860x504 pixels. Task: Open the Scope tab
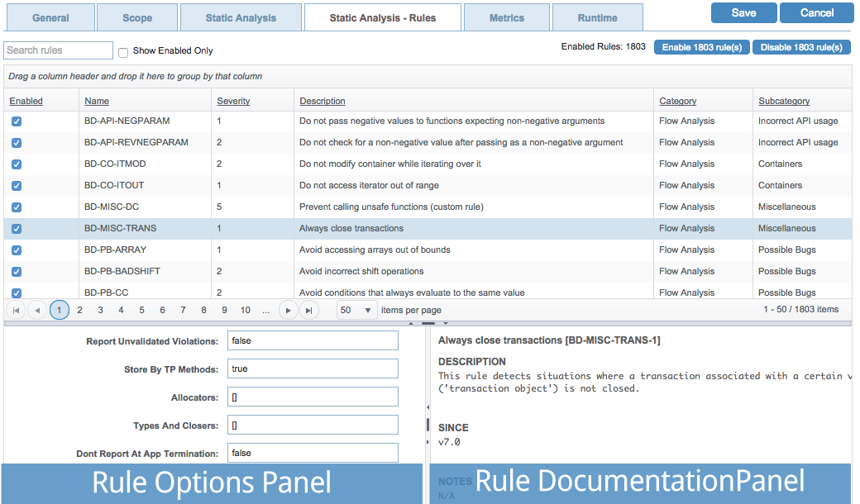[137, 17]
